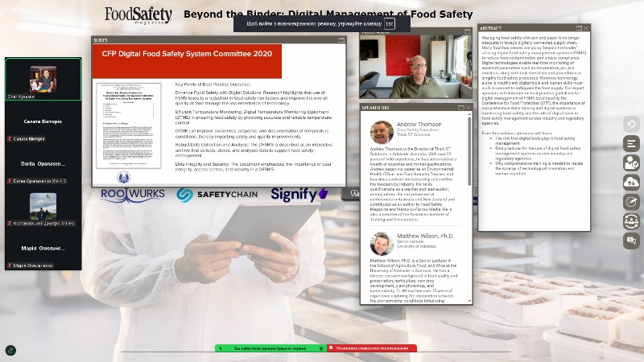Click the muted mic icon beside Салата Вікторія
This screenshot has height=362, width=644.
point(10,138)
